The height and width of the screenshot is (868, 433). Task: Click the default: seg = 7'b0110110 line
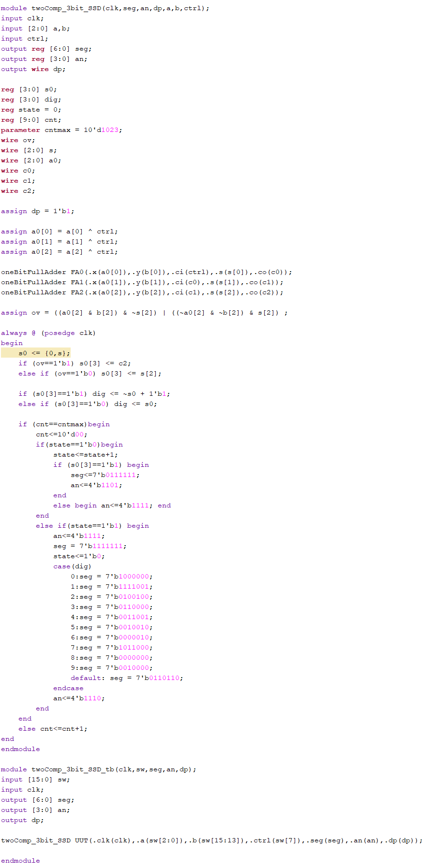pos(127,678)
